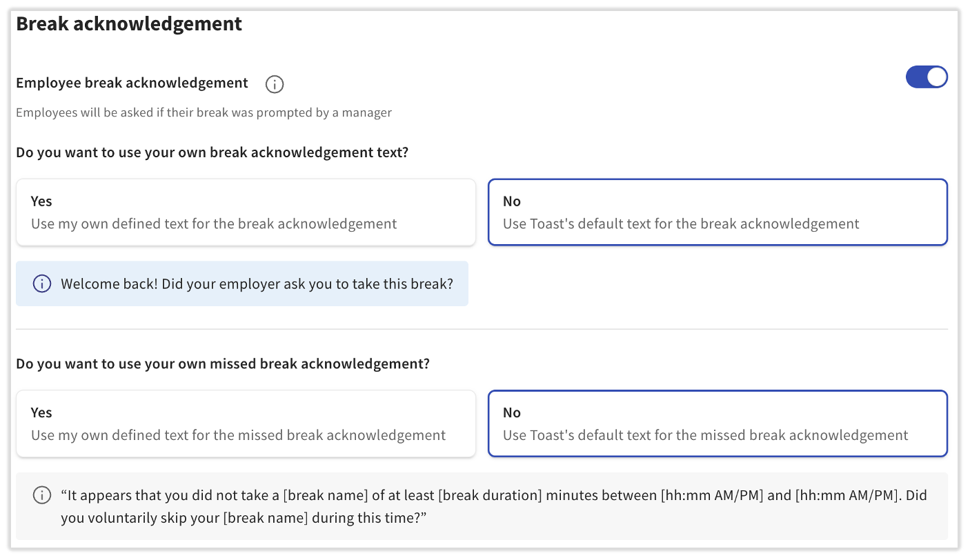Image resolution: width=970 pixels, height=560 pixels.
Task: Click 'Use my own defined text for the missed break acknowledgement'
Action: pos(238,435)
